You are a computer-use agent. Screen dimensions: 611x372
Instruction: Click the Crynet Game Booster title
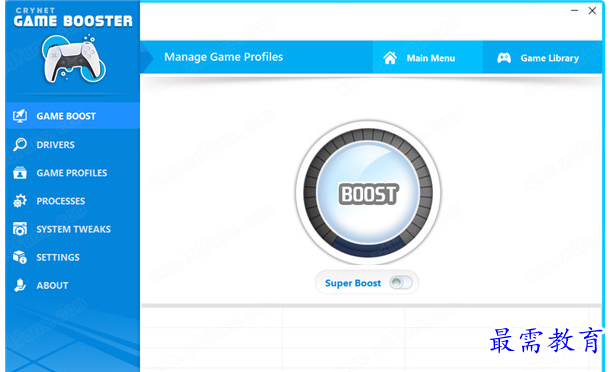[x=73, y=18]
